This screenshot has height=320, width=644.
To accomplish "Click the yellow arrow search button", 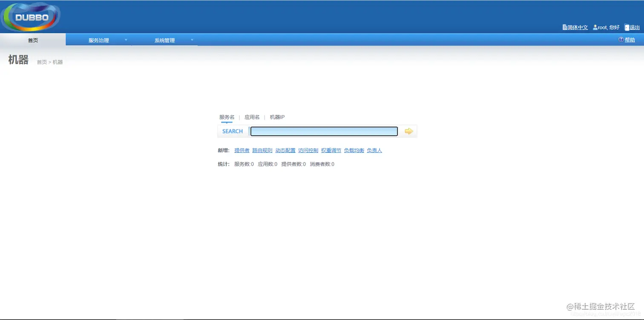I will (x=409, y=131).
